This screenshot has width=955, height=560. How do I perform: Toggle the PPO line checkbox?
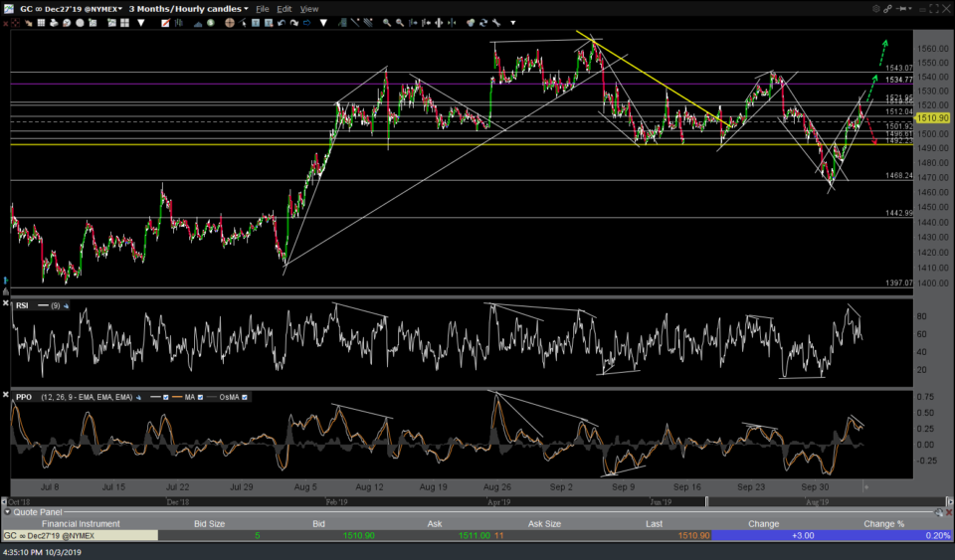pyautogui.click(x=166, y=397)
